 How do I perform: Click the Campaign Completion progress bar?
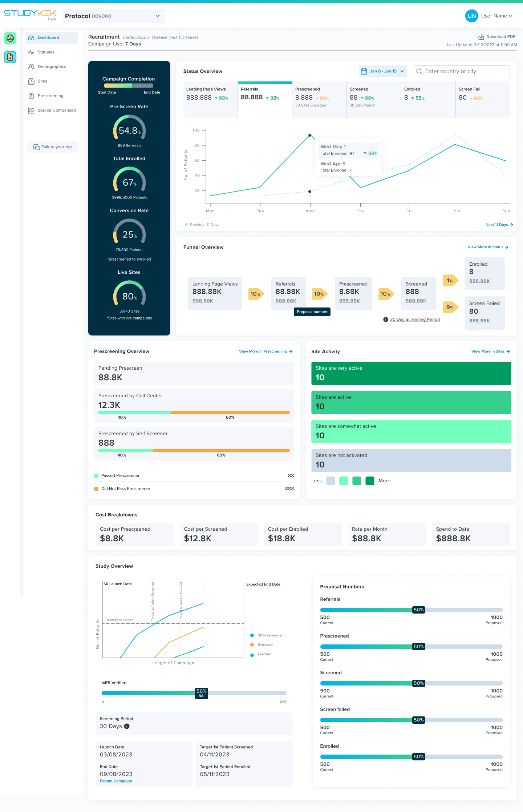[x=129, y=86]
